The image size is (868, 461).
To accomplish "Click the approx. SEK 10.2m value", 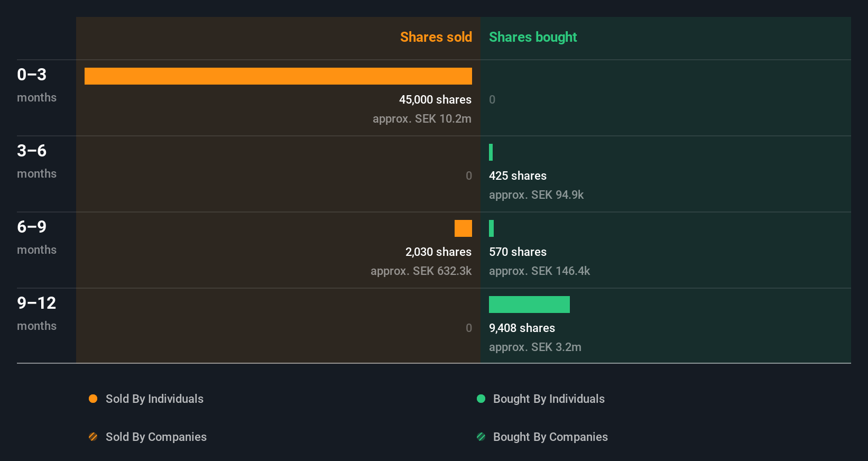I will pyautogui.click(x=422, y=118).
